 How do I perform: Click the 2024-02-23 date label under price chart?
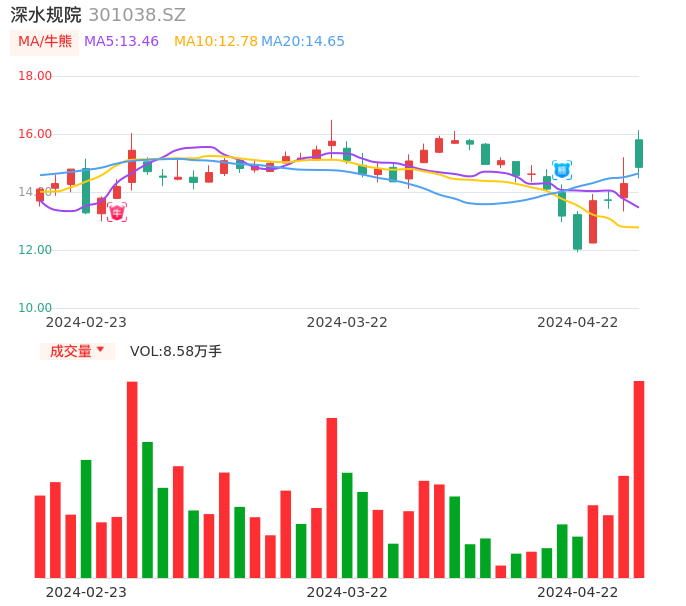[86, 322]
